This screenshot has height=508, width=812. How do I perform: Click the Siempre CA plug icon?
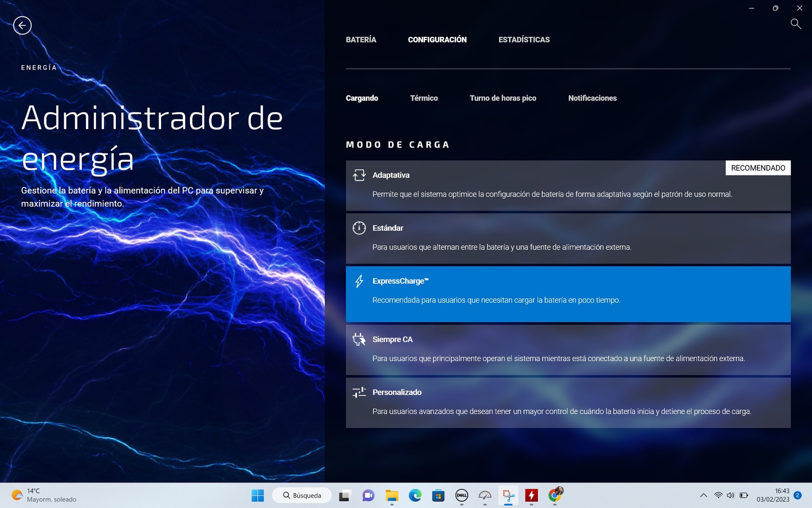coord(359,339)
